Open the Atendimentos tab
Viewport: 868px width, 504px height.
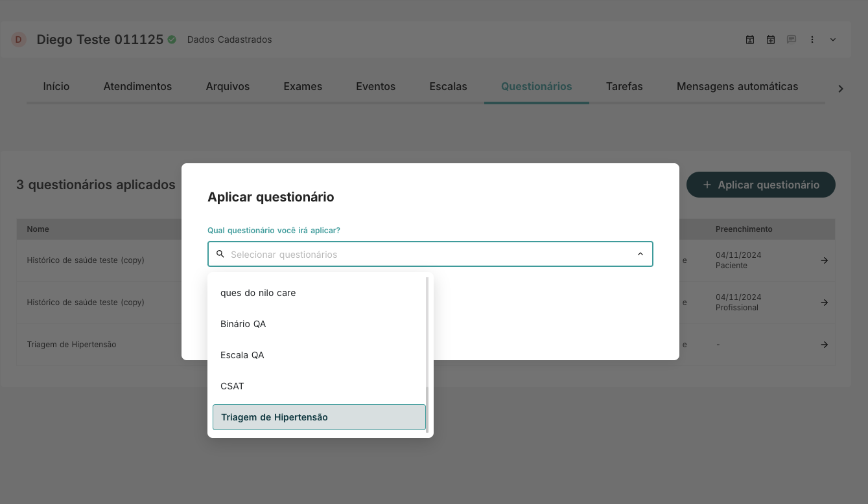pos(137,86)
